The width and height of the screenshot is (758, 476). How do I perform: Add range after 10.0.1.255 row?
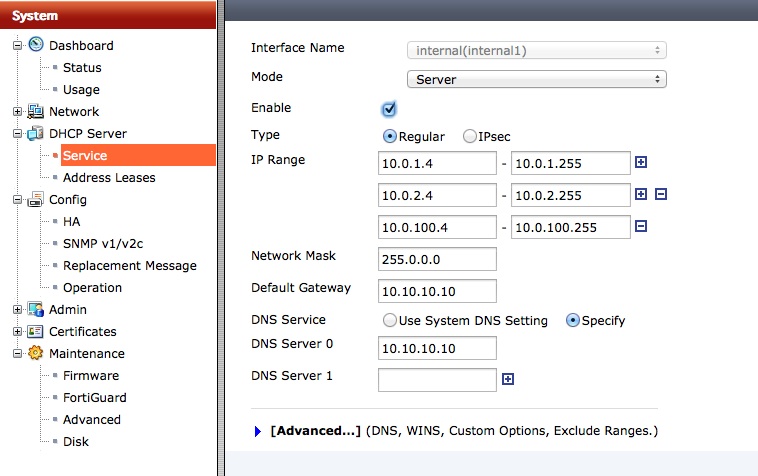click(641, 162)
